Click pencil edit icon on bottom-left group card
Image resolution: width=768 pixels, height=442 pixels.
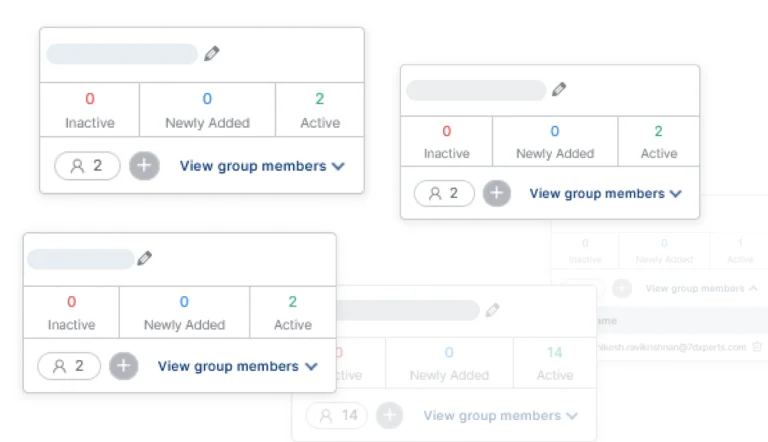point(145,258)
